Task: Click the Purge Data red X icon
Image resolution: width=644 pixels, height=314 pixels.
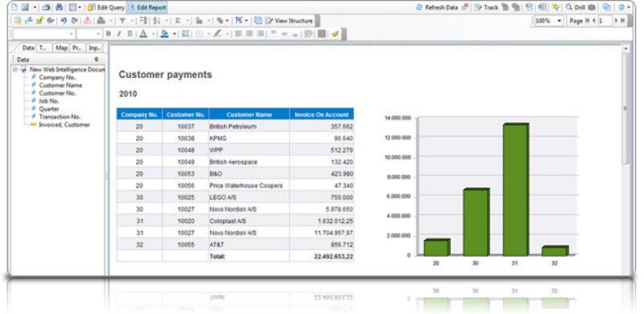Action: pyautogui.click(x=465, y=7)
